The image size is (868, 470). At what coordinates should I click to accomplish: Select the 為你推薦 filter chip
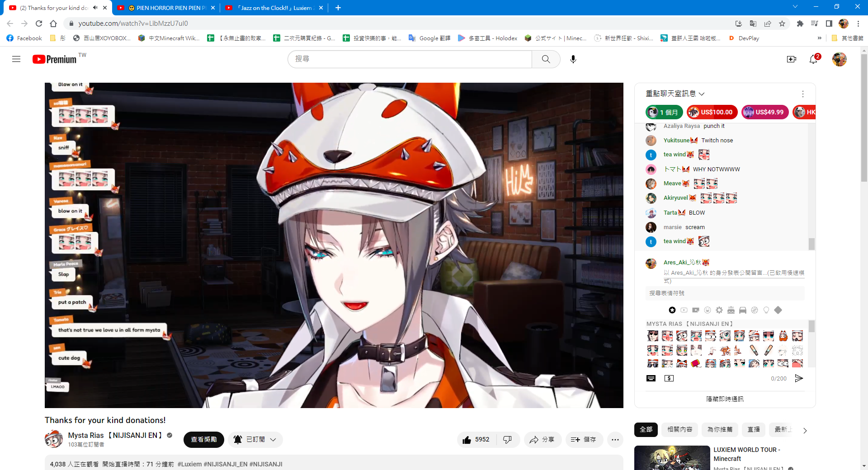720,429
